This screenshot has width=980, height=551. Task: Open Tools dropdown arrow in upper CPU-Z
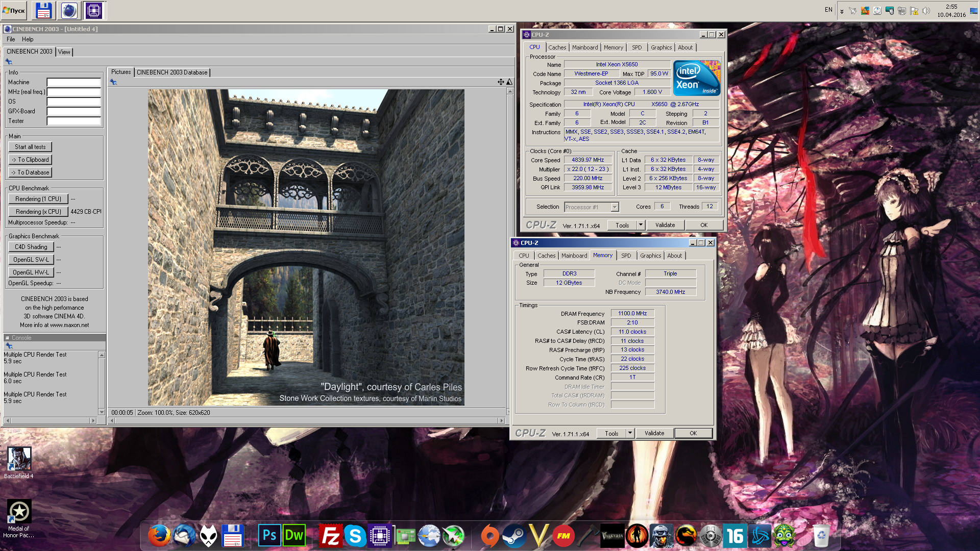[641, 225]
